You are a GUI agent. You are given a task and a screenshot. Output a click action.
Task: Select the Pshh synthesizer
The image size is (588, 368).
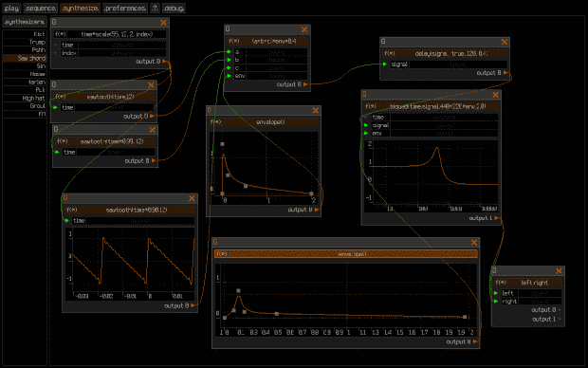pos(25,50)
